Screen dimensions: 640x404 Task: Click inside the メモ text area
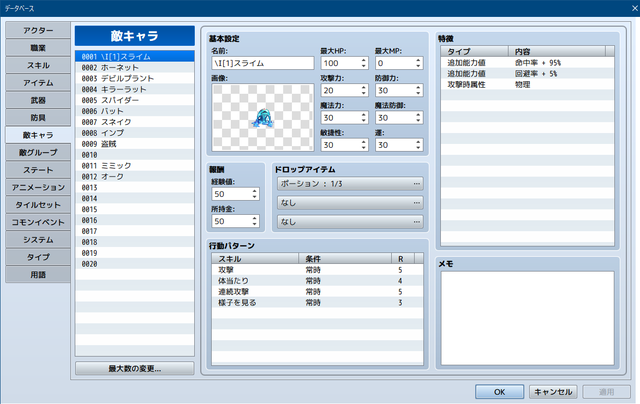pos(527,318)
